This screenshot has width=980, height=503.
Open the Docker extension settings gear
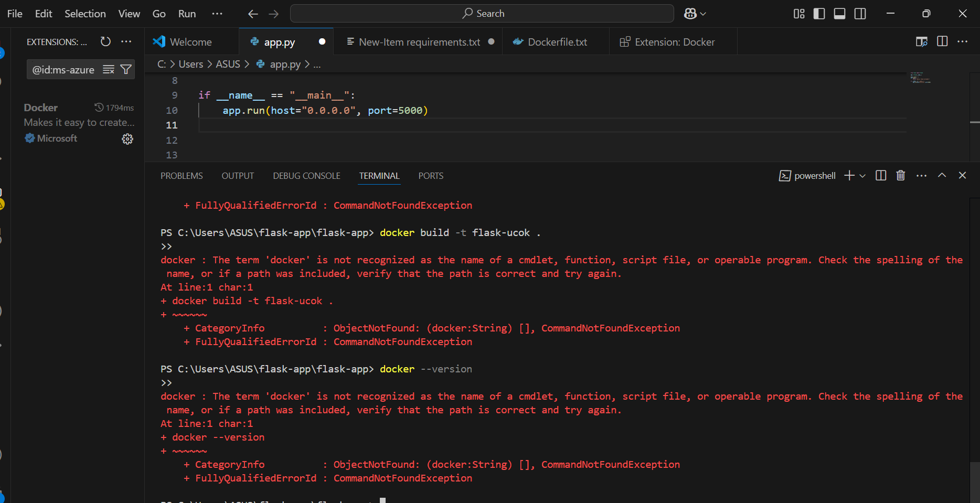pyautogui.click(x=127, y=138)
